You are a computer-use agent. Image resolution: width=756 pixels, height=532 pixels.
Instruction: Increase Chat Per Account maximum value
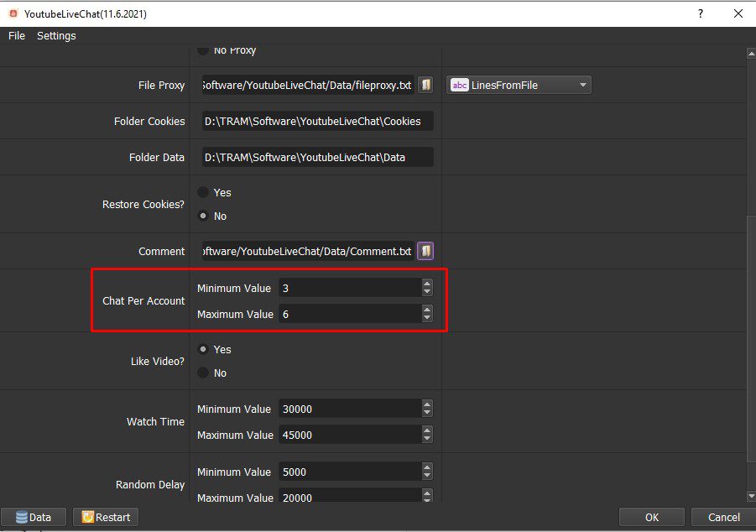coord(427,310)
